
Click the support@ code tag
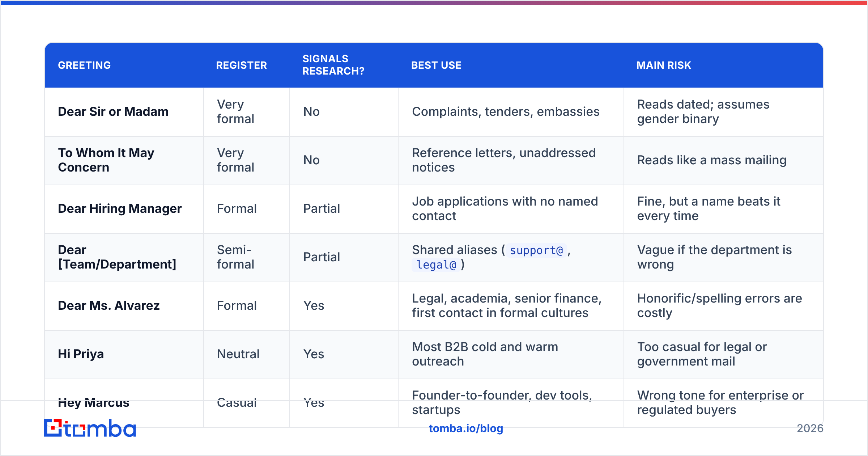coord(536,250)
